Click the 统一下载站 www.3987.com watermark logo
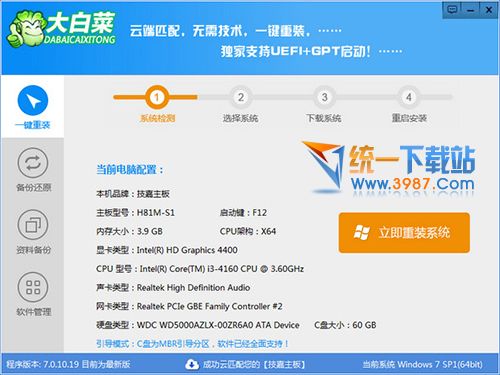The width and height of the screenshot is (500, 375). [x=389, y=169]
